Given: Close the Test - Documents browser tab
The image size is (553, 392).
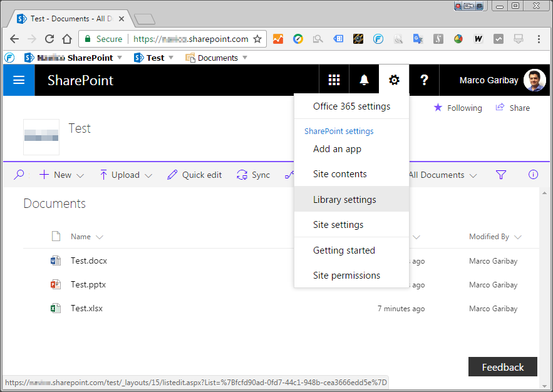Looking at the screenshot, I should click(121, 19).
